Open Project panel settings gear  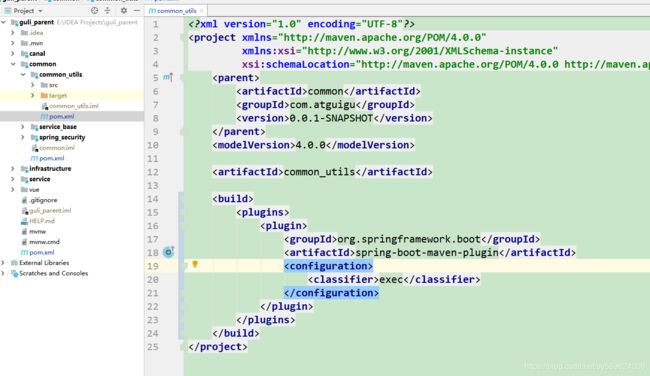pos(124,10)
